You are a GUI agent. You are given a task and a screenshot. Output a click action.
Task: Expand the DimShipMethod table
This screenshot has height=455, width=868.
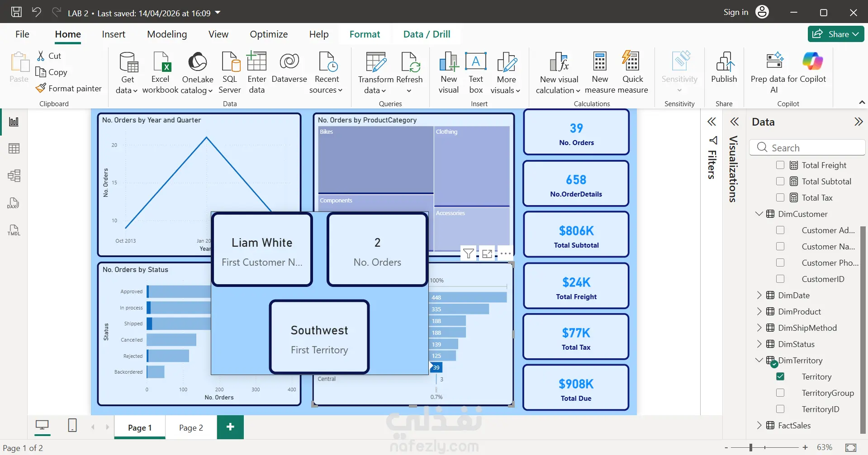[x=759, y=328]
